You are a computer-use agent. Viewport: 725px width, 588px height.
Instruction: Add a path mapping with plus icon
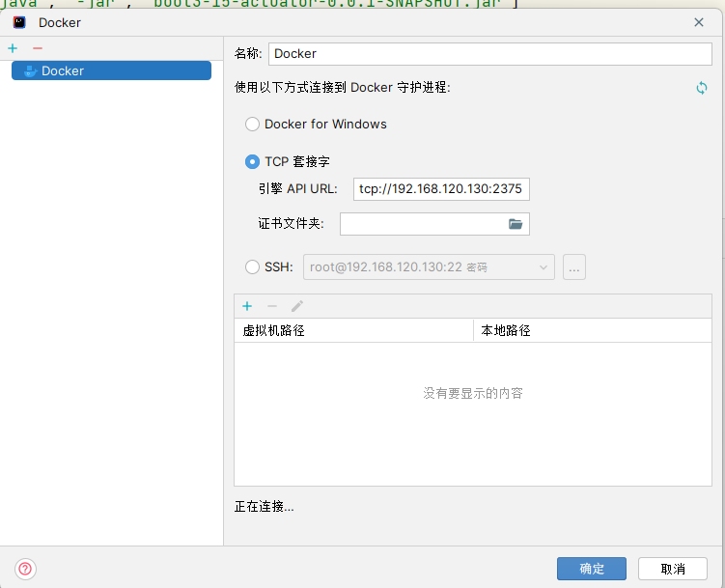247,306
